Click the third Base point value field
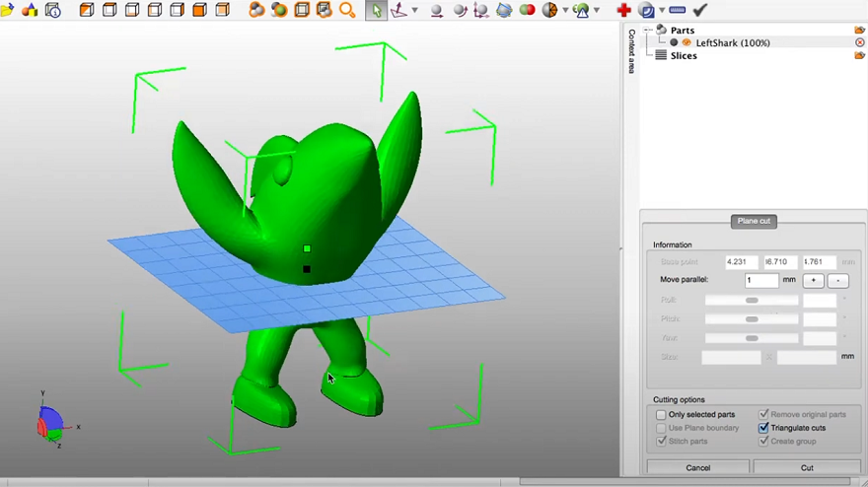Screen dimensions: 868x487 click(819, 262)
